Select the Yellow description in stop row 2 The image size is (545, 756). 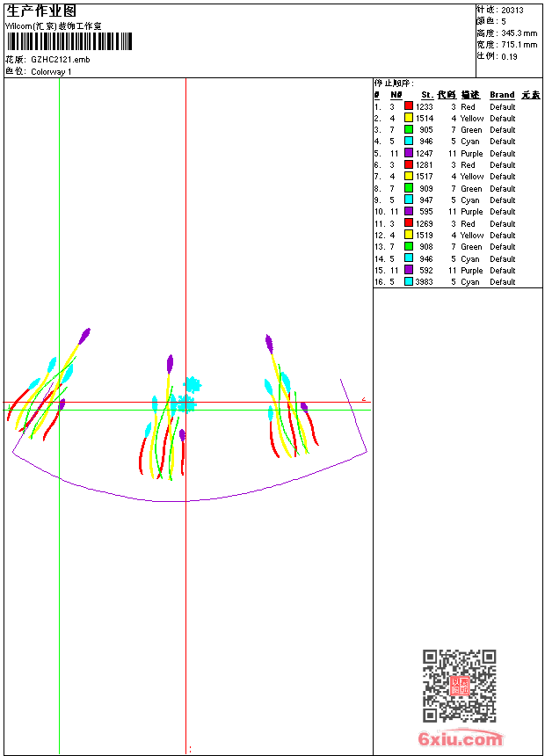[472, 119]
